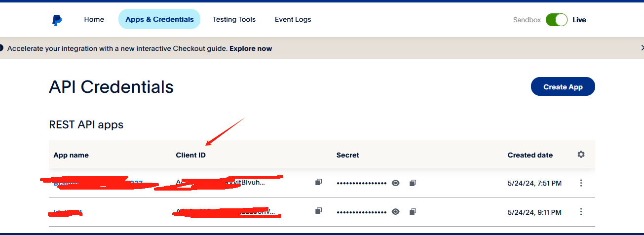Open the Testing Tools tab

[x=234, y=20]
